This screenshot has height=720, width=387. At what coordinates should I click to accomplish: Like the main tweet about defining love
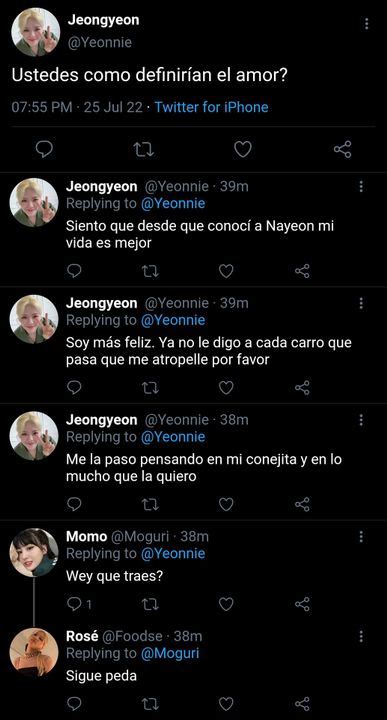(242, 149)
